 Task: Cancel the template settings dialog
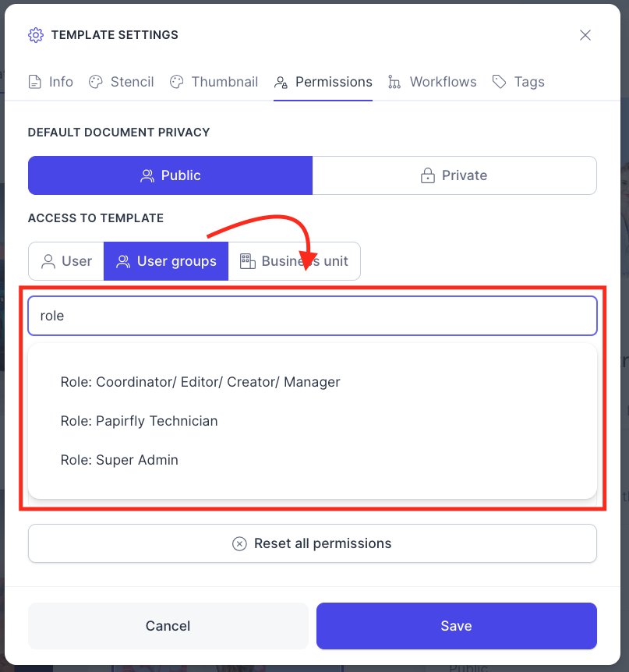click(168, 626)
